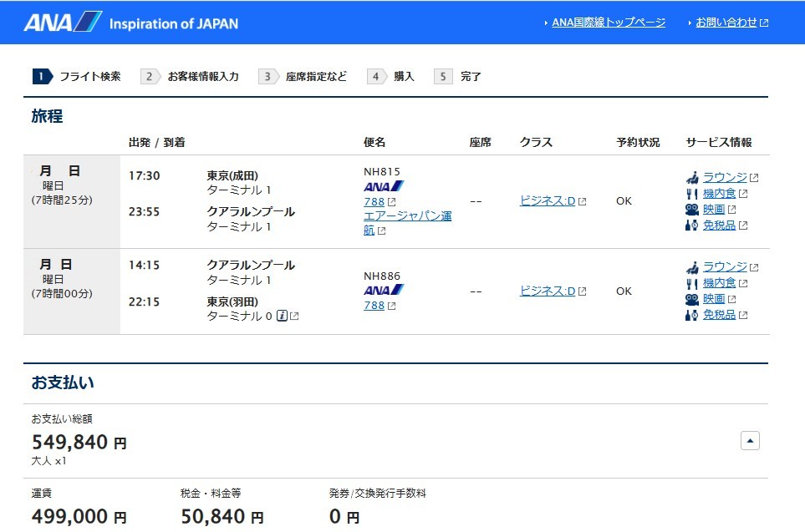Click external icon after NH886 免税品
The width and height of the screenshot is (805, 532).
743,316
